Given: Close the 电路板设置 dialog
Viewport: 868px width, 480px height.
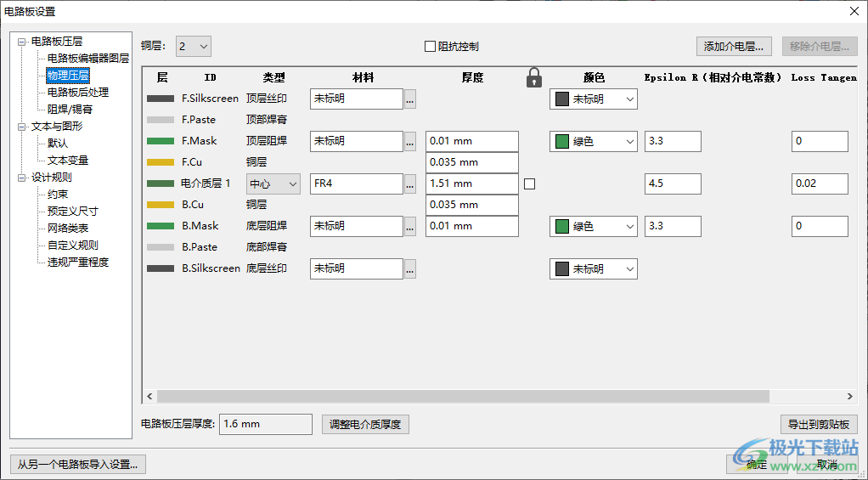Looking at the screenshot, I should pos(854,11).
